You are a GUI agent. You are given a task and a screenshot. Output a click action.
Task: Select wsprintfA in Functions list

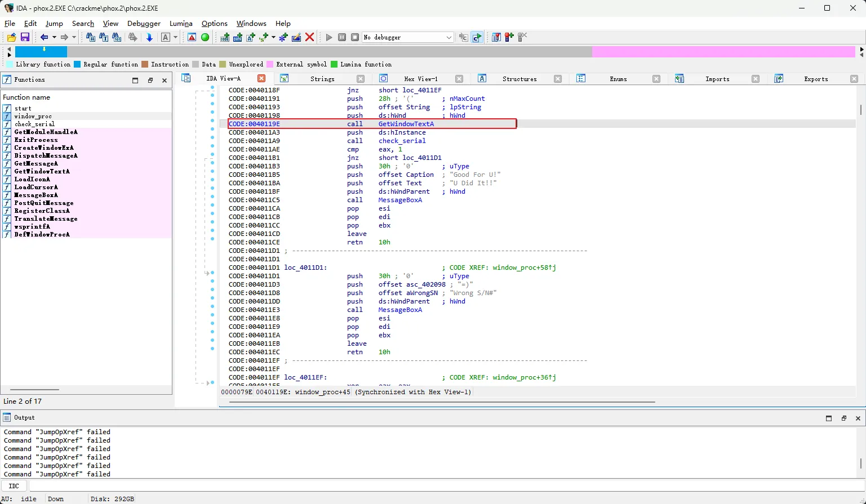(32, 226)
